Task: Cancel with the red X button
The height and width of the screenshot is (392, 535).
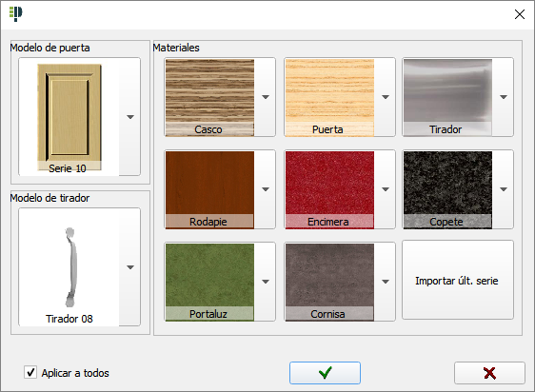Action: coord(489,373)
